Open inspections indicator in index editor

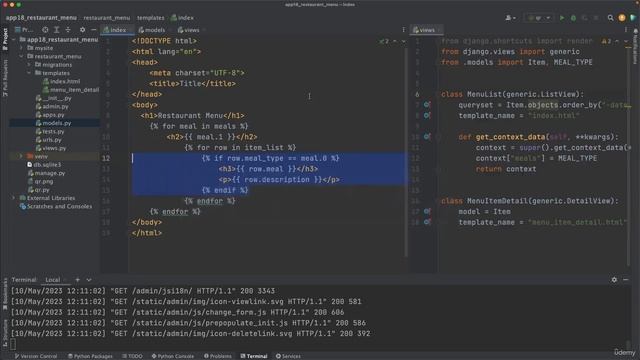(x=384, y=41)
